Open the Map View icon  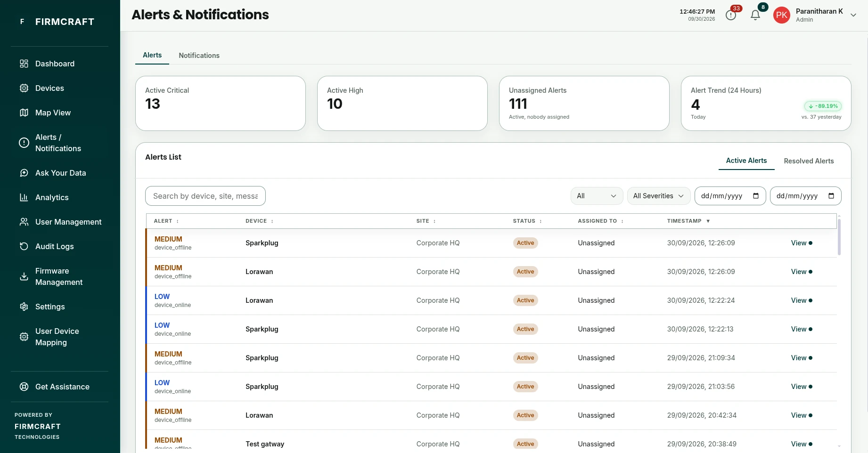[24, 113]
